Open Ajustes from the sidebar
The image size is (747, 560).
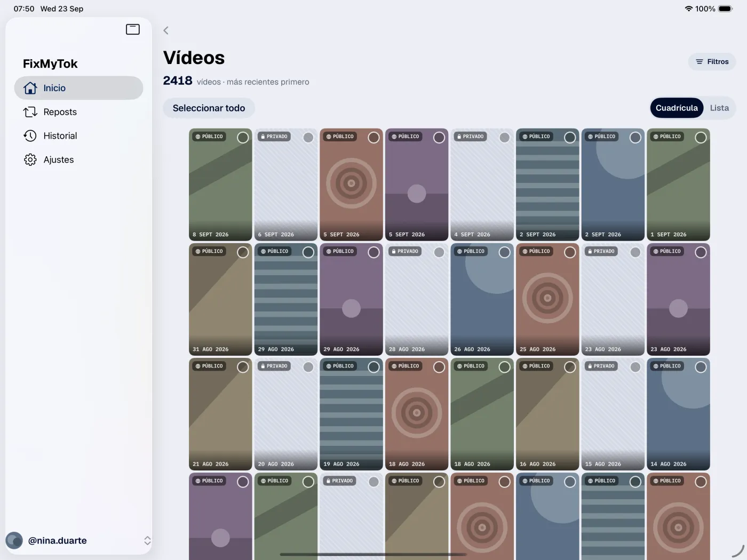coord(78,160)
